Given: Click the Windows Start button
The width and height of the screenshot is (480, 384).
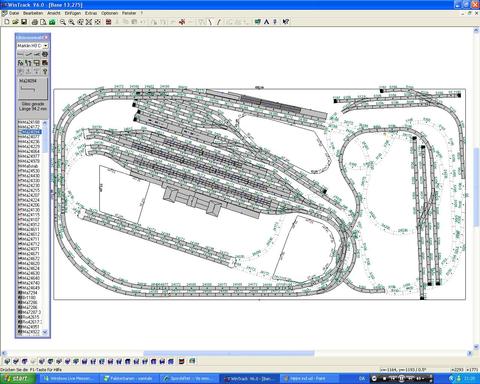Looking at the screenshot, I should [18, 379].
